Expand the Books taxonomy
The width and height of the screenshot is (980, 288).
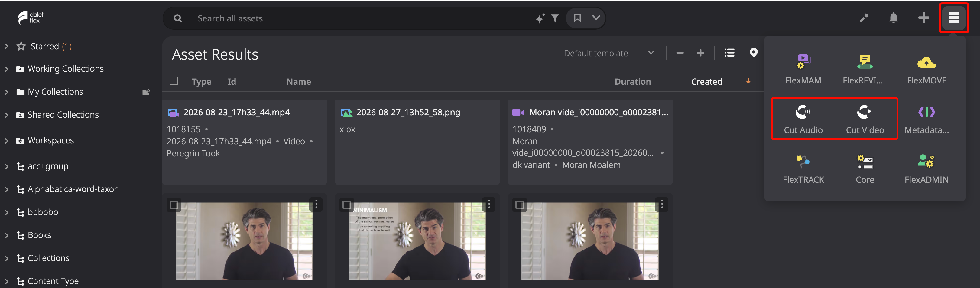6,235
